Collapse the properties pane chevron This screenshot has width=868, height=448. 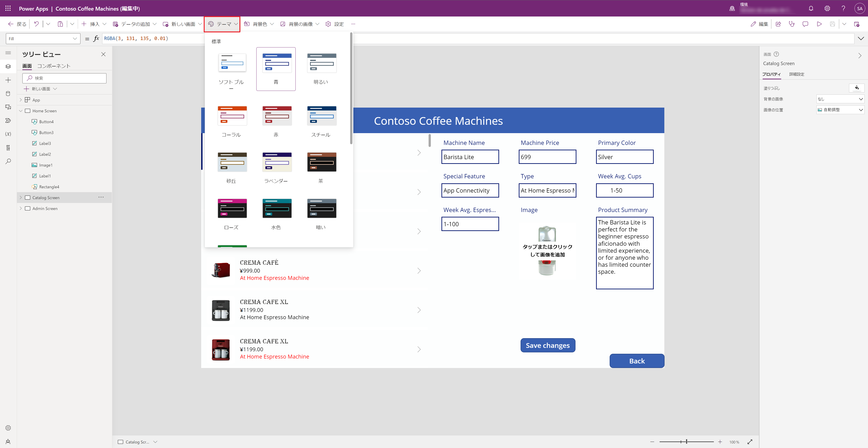(x=860, y=56)
